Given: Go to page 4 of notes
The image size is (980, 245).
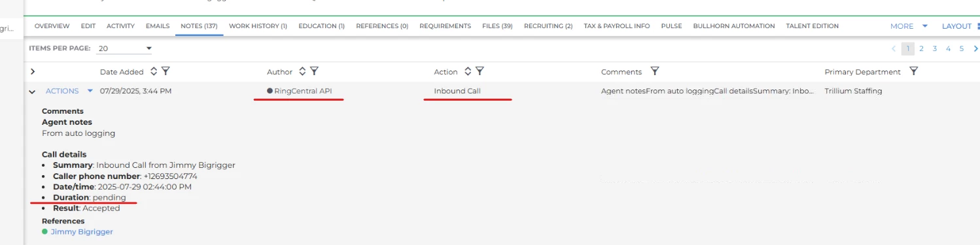Looking at the screenshot, I should pyautogui.click(x=948, y=48).
